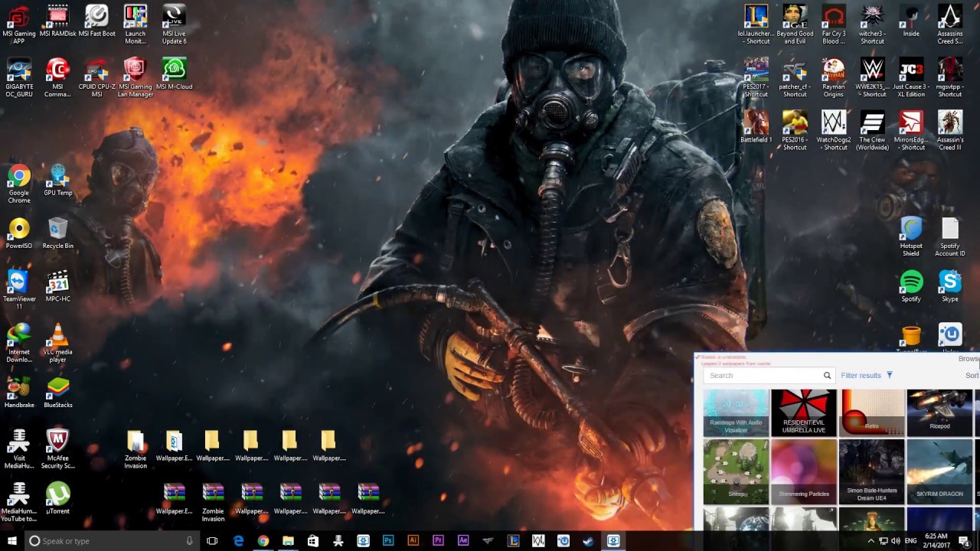Launch witcher3 shortcut
The image size is (980, 551).
tap(872, 24)
